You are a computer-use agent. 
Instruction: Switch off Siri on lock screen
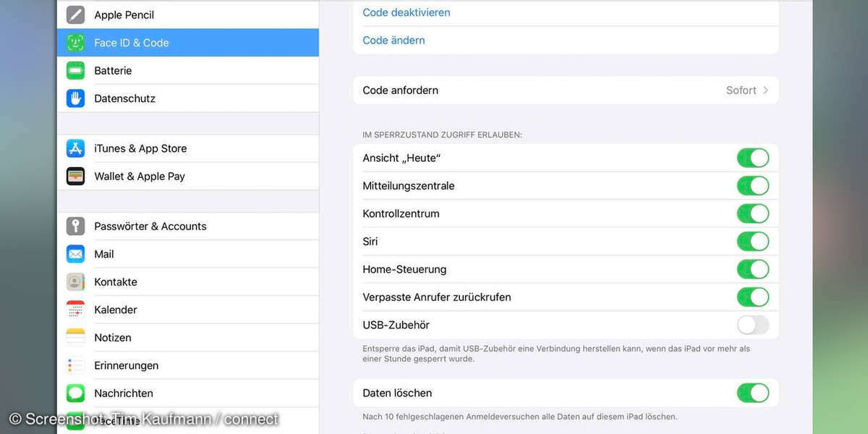[753, 242]
